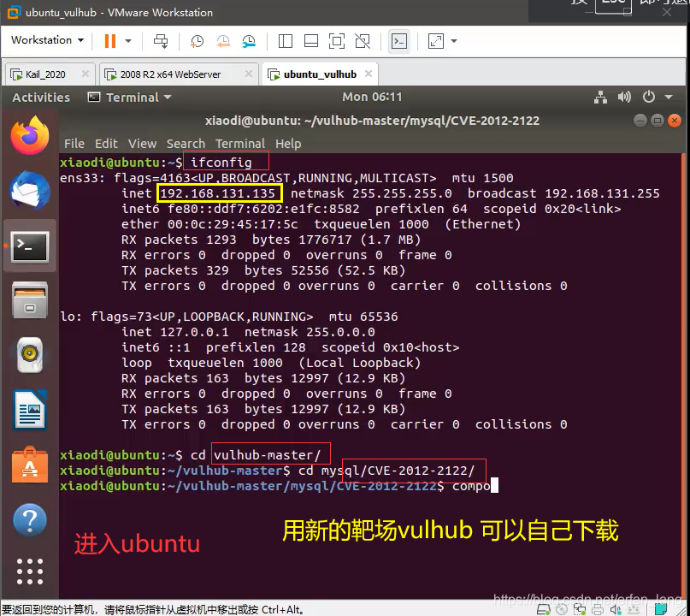
Task: Click VMware printer status icon
Action: coord(598,609)
